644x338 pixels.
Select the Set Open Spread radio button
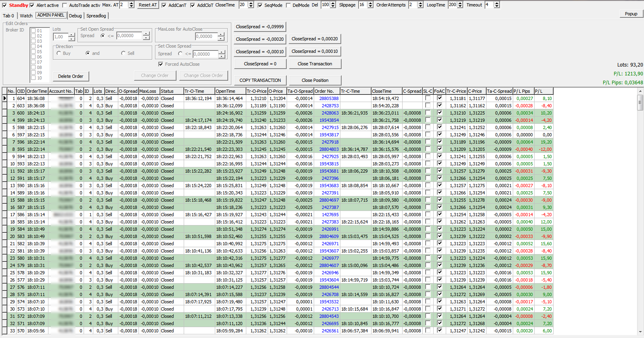click(103, 36)
